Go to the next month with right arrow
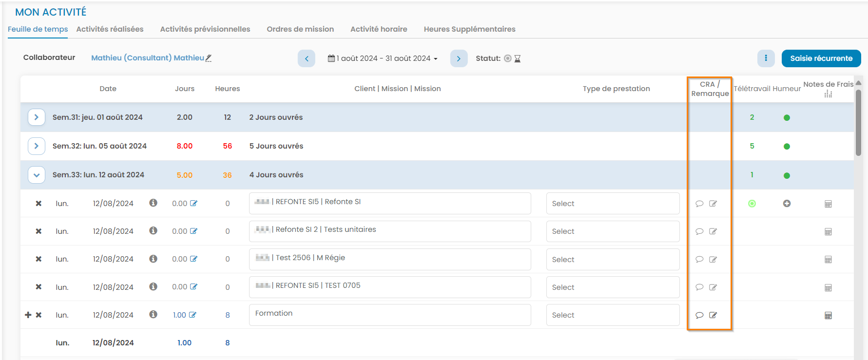 459,58
